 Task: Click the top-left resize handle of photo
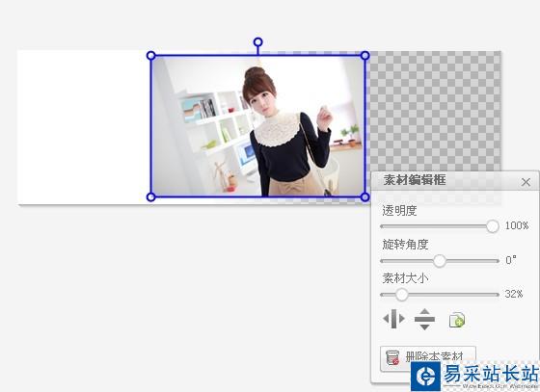150,55
